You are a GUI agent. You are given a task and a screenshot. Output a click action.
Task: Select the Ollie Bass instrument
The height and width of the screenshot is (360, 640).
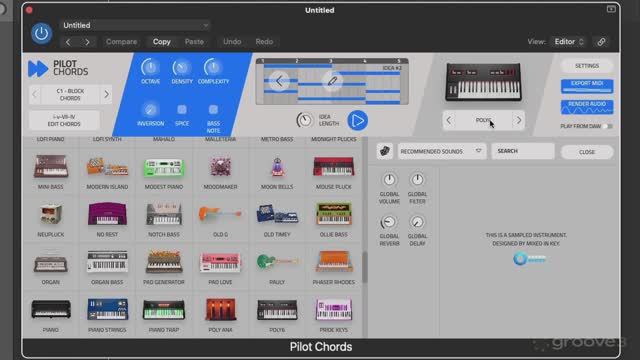pos(333,219)
